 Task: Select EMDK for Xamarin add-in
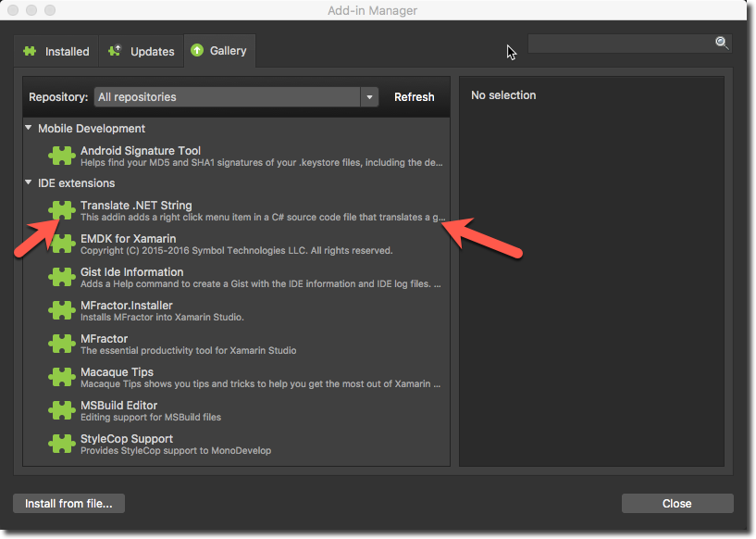pos(236,244)
